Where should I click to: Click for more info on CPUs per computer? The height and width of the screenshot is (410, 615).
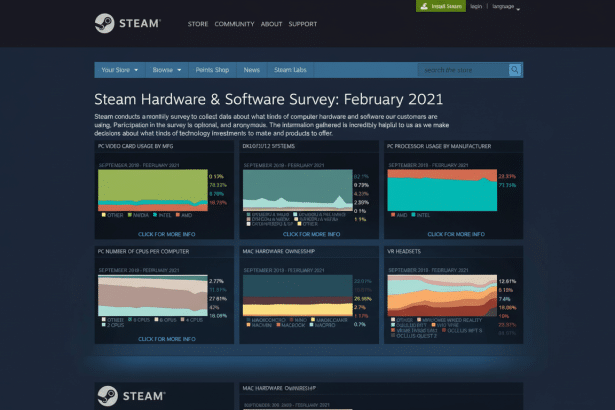pos(167,339)
